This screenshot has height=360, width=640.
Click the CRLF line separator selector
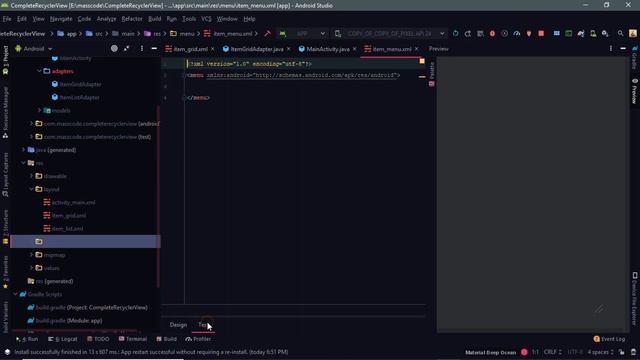pyautogui.click(x=552, y=352)
